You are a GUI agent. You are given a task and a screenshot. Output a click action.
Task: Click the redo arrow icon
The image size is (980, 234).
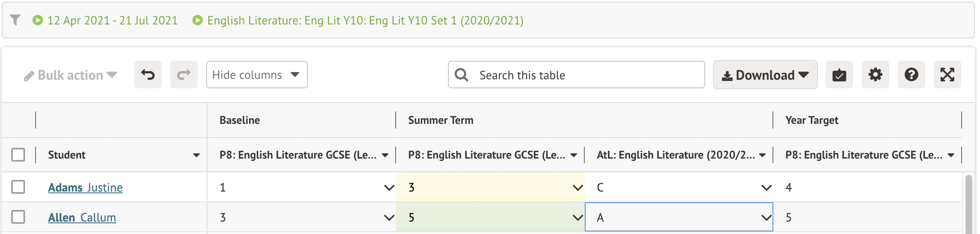[x=184, y=75]
